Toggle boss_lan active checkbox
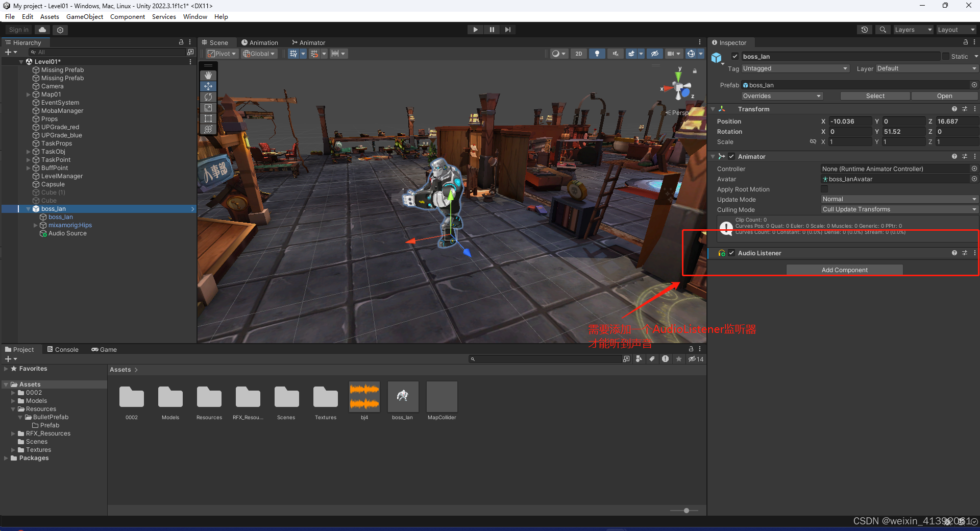The height and width of the screenshot is (531, 980). 735,57
